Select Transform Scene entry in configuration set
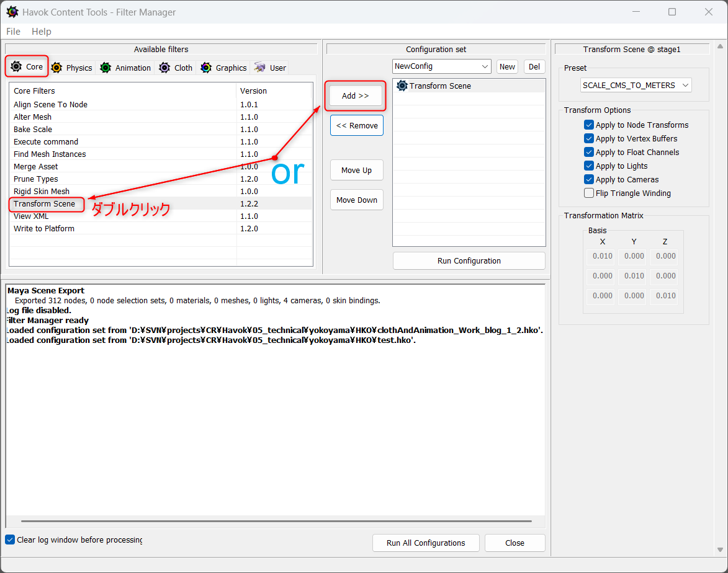This screenshot has width=728, height=573. [469, 86]
